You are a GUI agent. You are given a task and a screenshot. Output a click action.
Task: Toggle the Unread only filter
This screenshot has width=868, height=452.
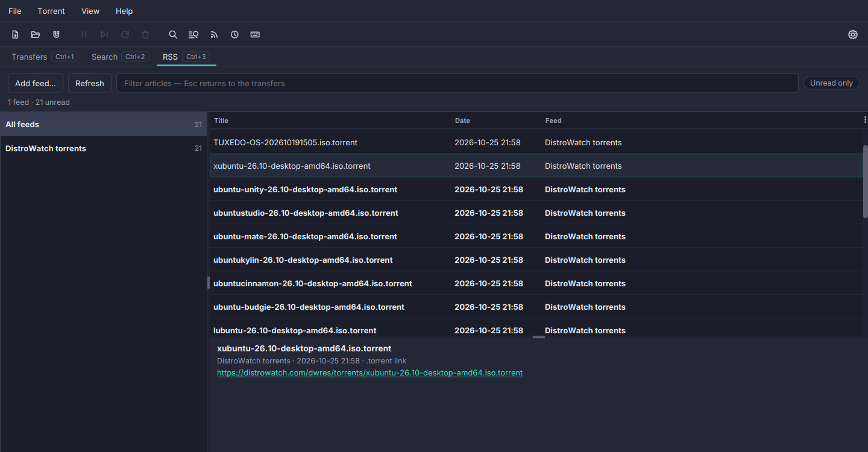tap(831, 83)
